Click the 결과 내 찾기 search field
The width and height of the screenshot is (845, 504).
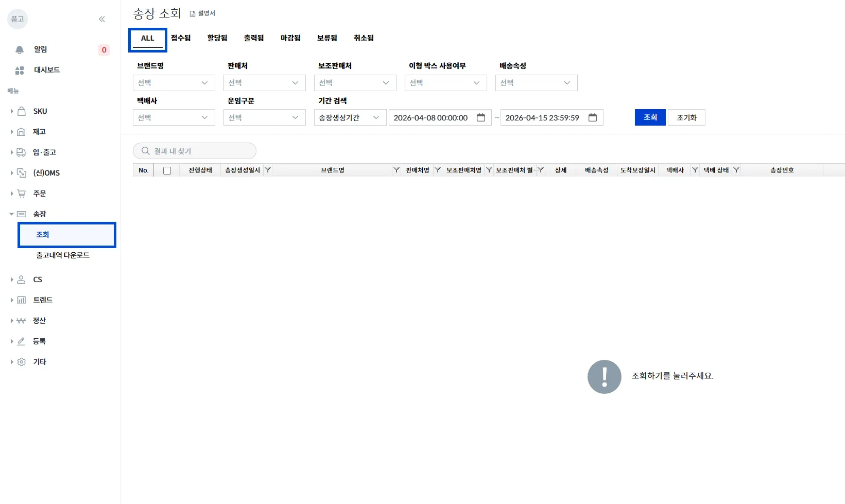(x=195, y=151)
